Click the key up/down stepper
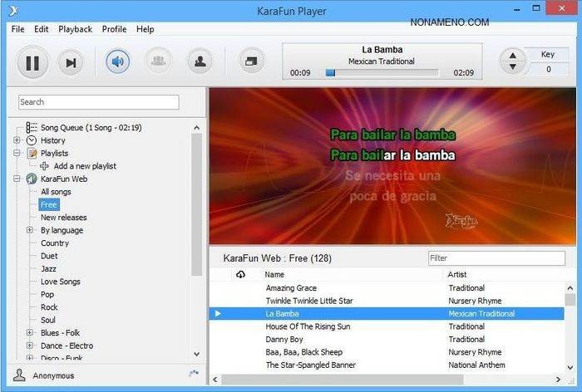The width and height of the screenshot is (582, 392). pos(513,61)
